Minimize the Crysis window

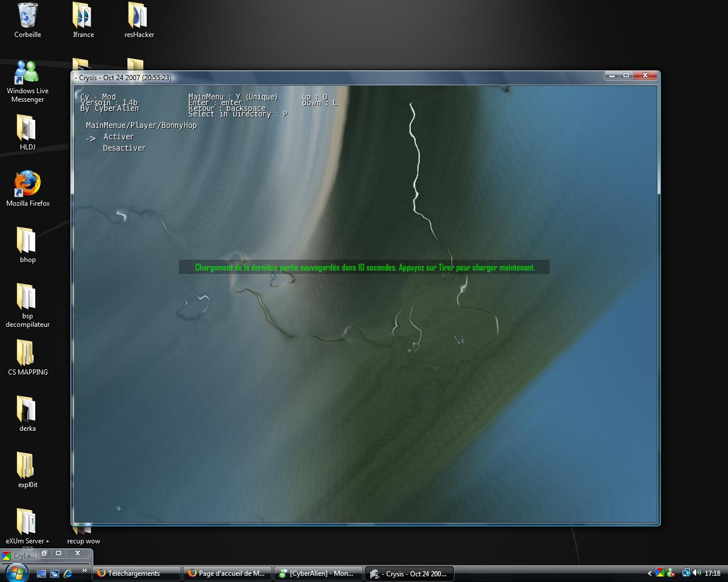pyautogui.click(x=611, y=75)
